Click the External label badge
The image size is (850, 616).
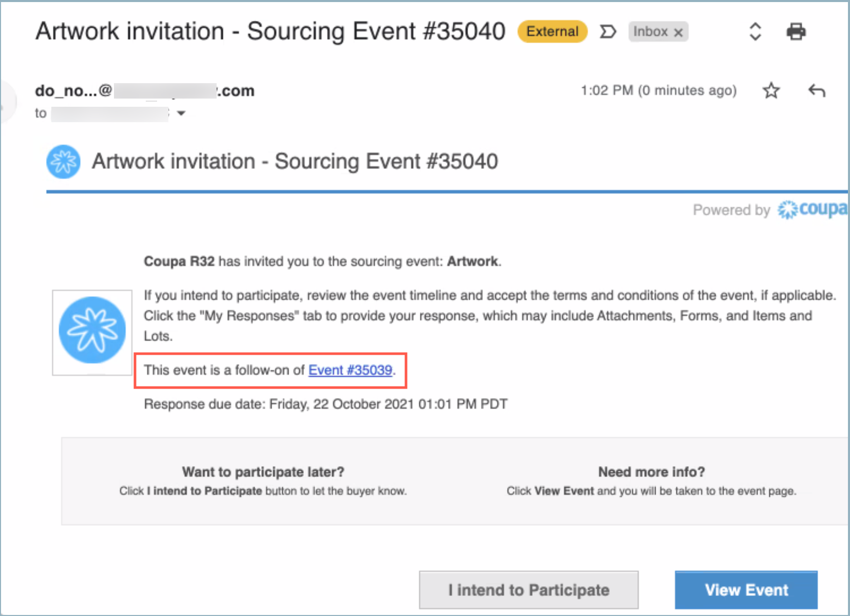(x=552, y=31)
